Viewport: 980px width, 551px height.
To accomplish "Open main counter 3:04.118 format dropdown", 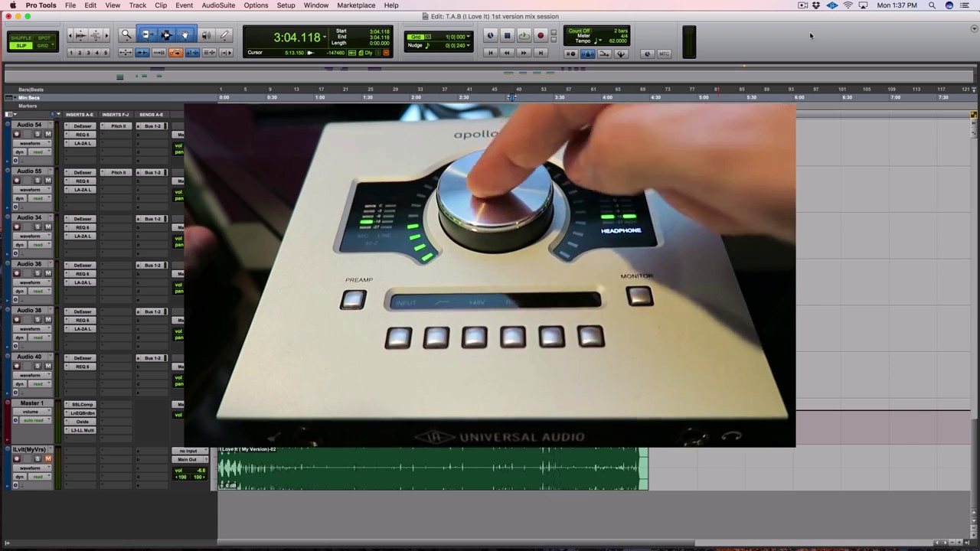I will pyautogui.click(x=325, y=37).
